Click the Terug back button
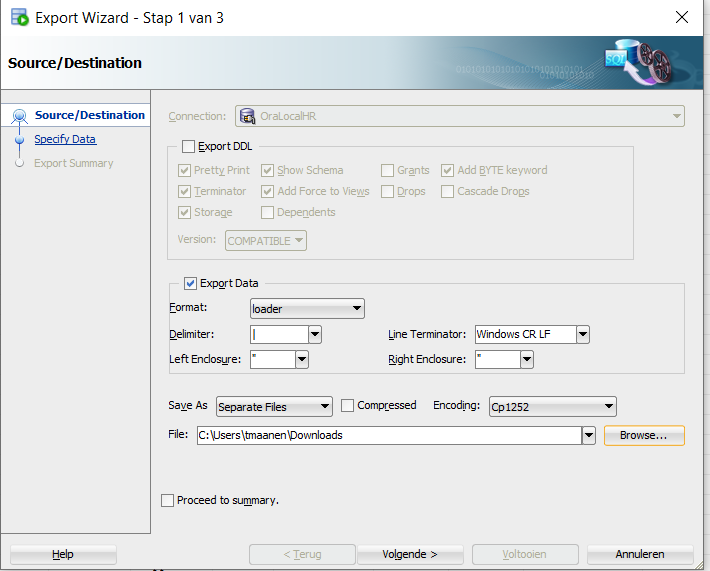Image resolution: width=710 pixels, height=571 pixels. coord(302,554)
